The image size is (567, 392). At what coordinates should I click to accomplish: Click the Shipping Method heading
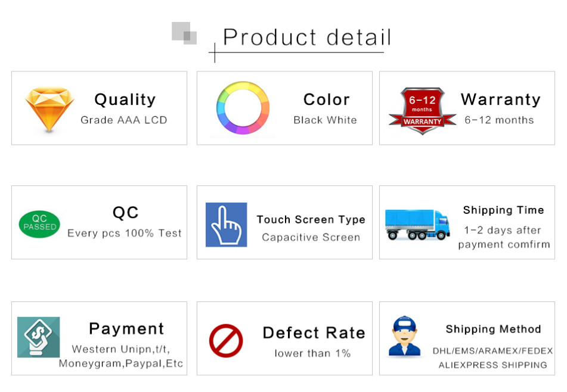[493, 329]
